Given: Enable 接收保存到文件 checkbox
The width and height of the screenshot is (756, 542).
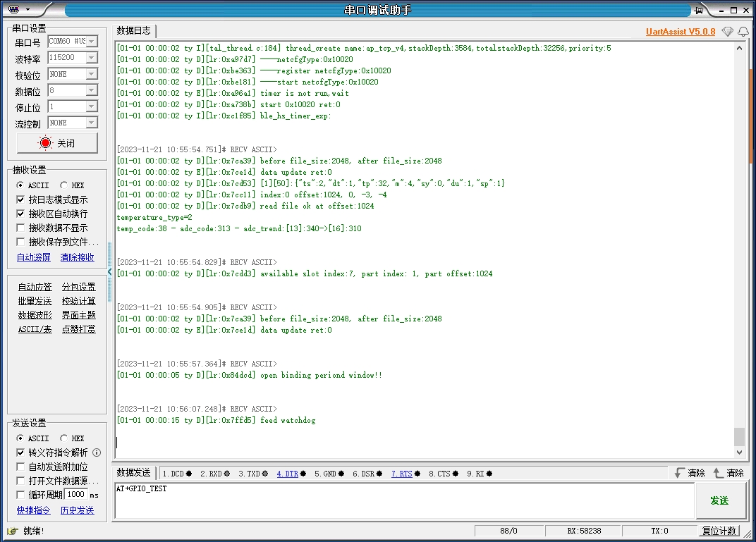Looking at the screenshot, I should pos(20,241).
